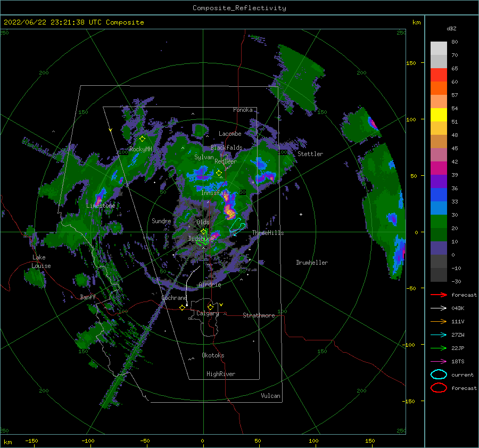Screen dimensions: 479x448
Task: Click the Strathmore label
Action: pyautogui.click(x=259, y=315)
